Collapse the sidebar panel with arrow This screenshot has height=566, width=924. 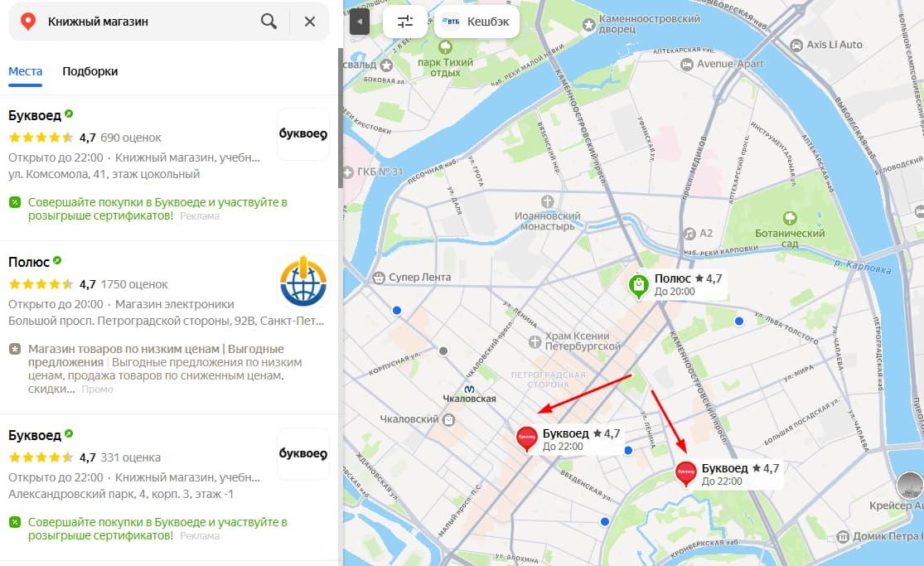359,22
